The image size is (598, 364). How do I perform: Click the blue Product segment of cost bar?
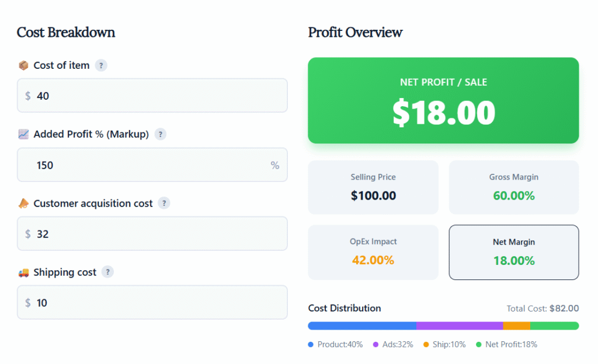(362, 325)
